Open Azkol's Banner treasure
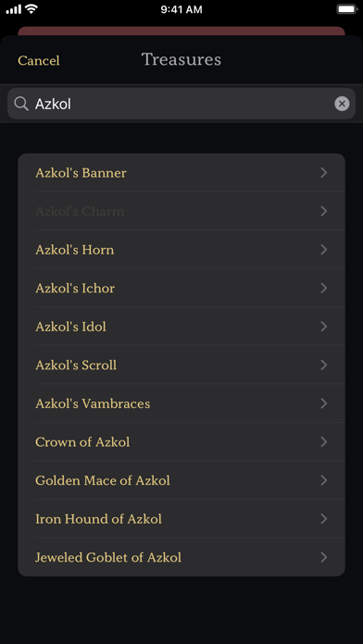This screenshot has width=363, height=644. pyautogui.click(x=181, y=172)
